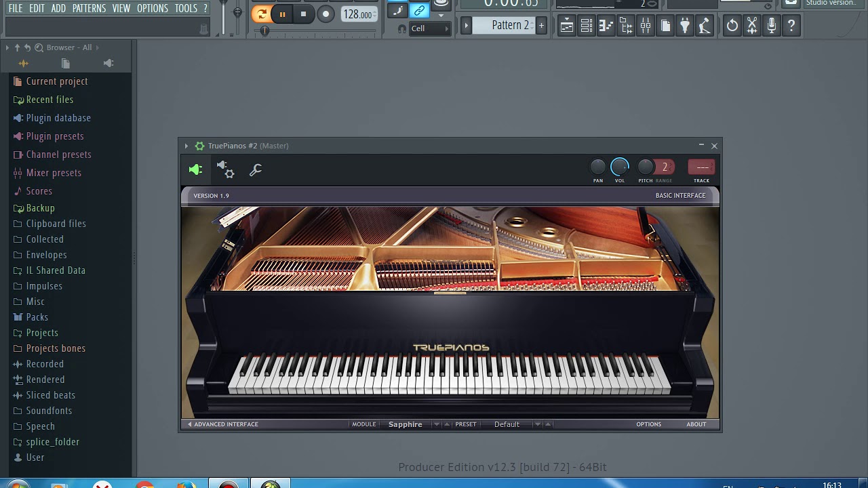Open the Sapphire module dropdown arrow
Viewport: 868px width, 488px height.
pyautogui.click(x=436, y=424)
